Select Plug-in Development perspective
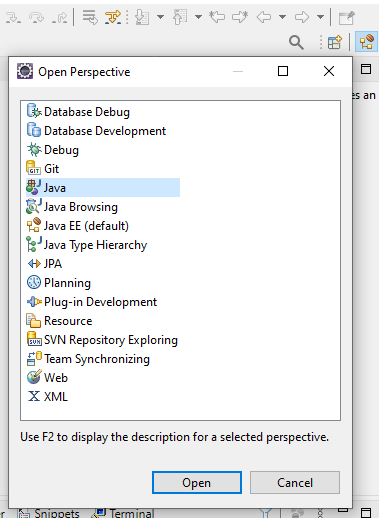Image resolution: width=379 pixels, height=518 pixels. point(92,302)
